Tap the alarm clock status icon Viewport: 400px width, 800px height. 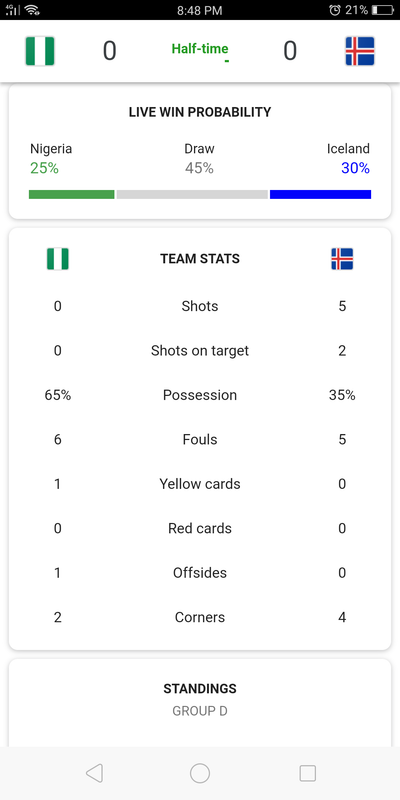tap(335, 10)
